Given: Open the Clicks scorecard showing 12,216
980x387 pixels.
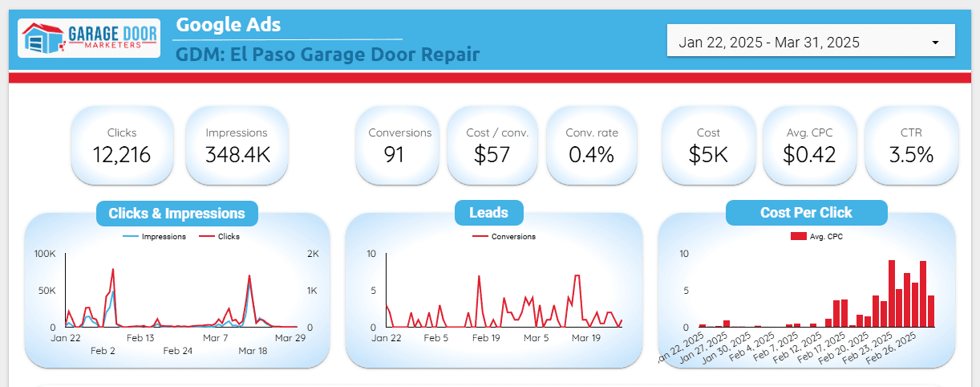Looking at the screenshot, I should [x=122, y=145].
